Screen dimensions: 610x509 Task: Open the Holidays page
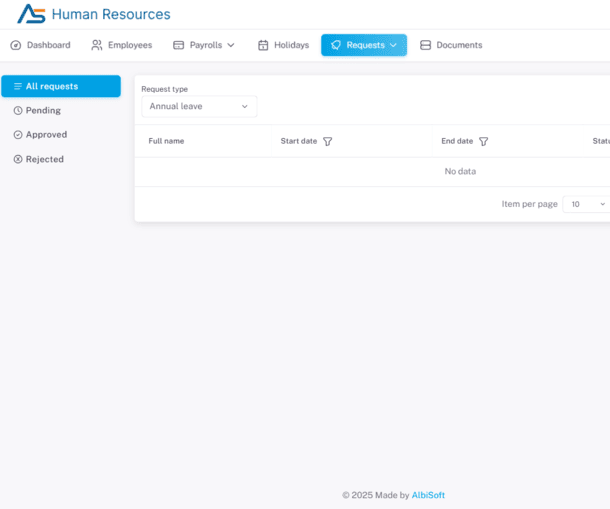click(291, 45)
